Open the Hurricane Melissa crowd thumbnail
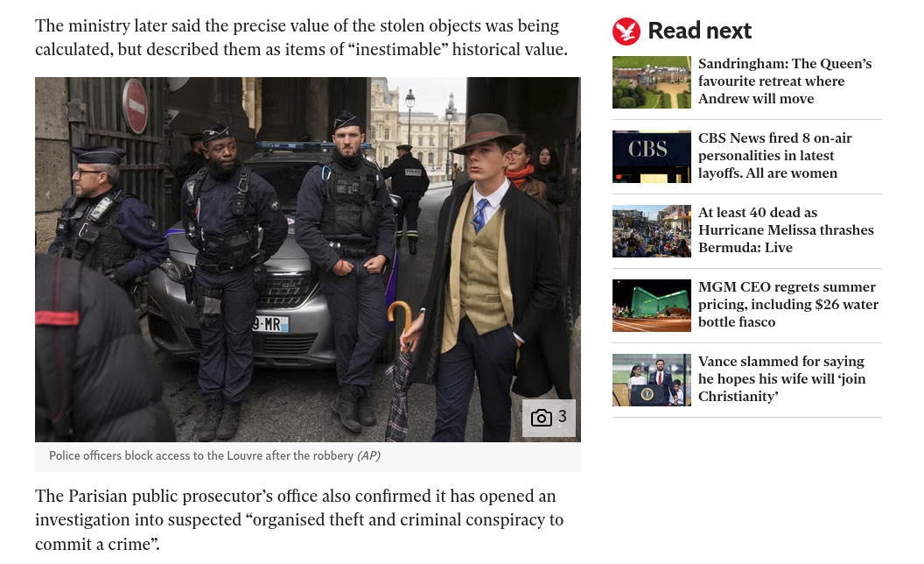This screenshot has height=564, width=924. click(651, 230)
